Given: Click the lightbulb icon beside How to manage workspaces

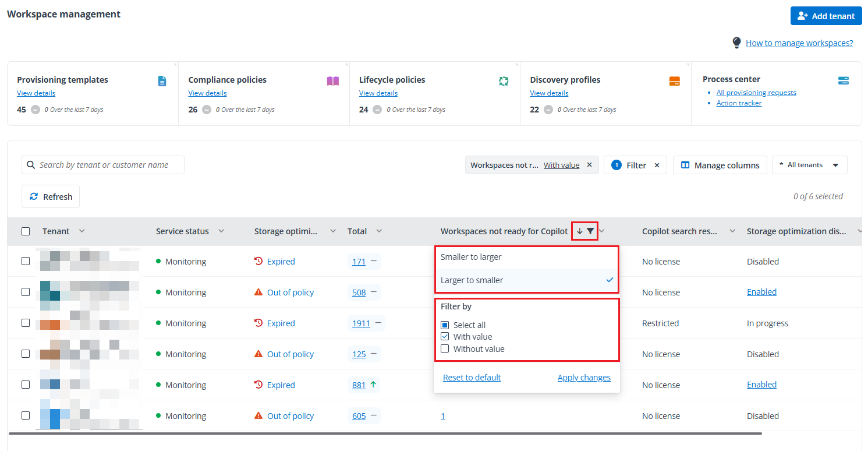Looking at the screenshot, I should click(736, 43).
